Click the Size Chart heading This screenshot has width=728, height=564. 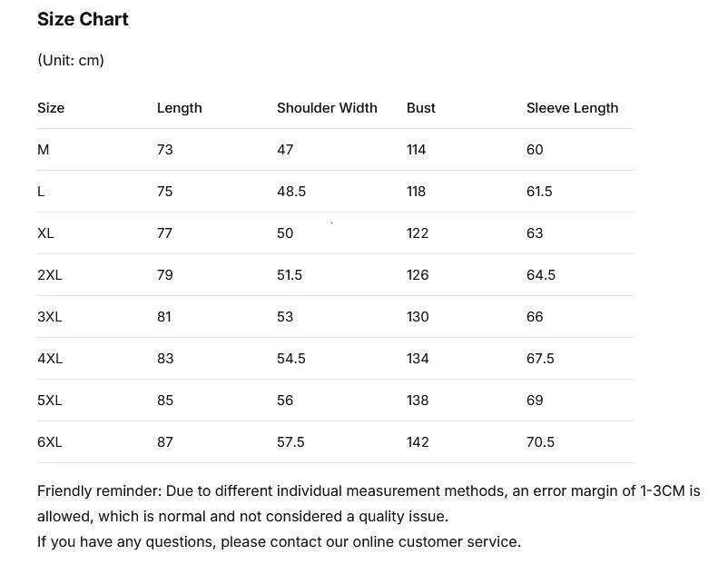[x=83, y=19]
